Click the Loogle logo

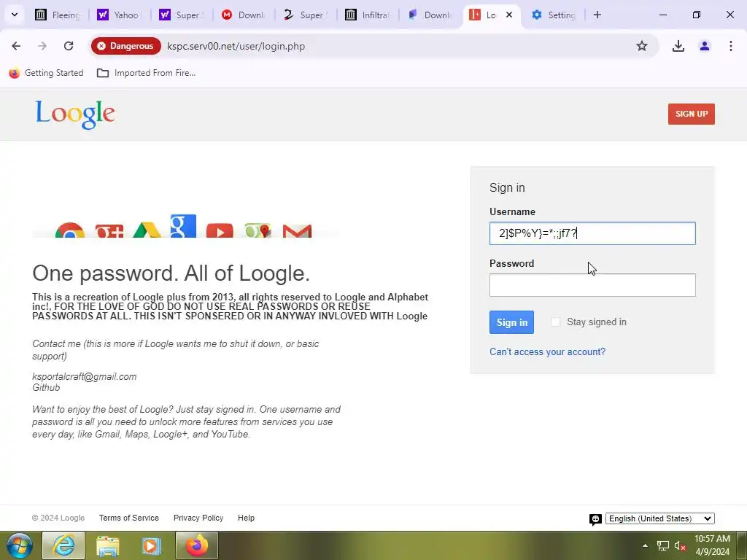pyautogui.click(x=75, y=114)
